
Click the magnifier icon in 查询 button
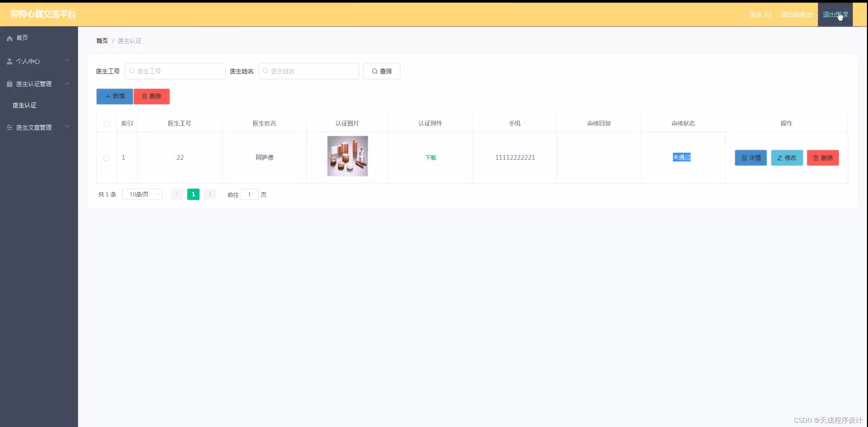[x=374, y=71]
